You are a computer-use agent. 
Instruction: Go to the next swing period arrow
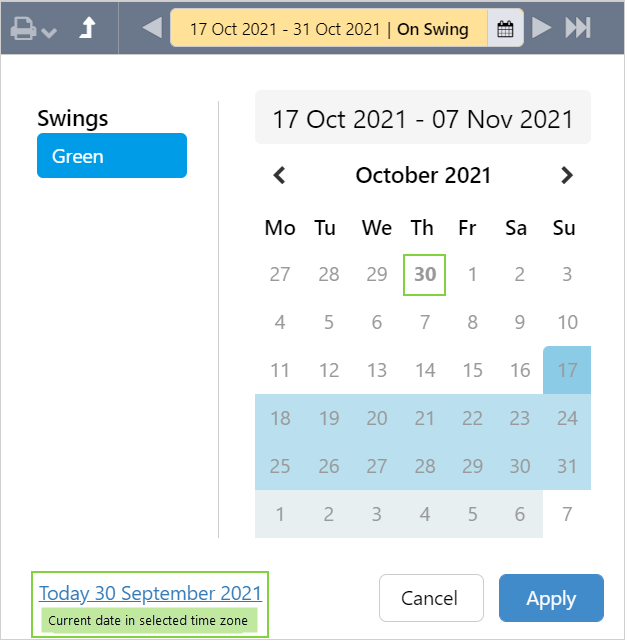tap(541, 28)
